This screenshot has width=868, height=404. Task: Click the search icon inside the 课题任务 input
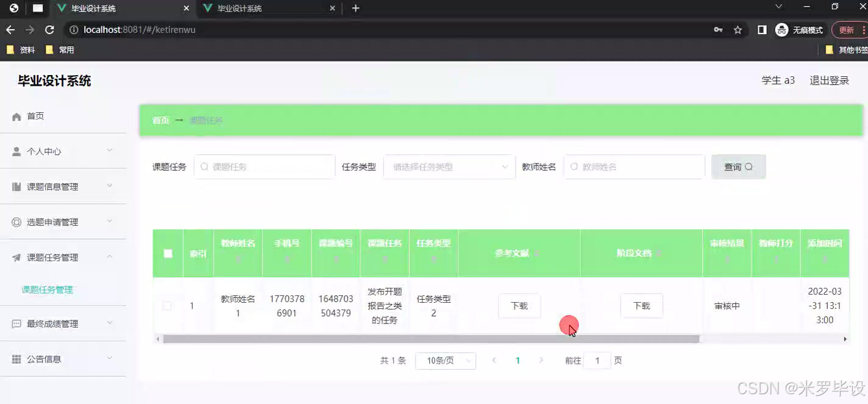click(205, 166)
